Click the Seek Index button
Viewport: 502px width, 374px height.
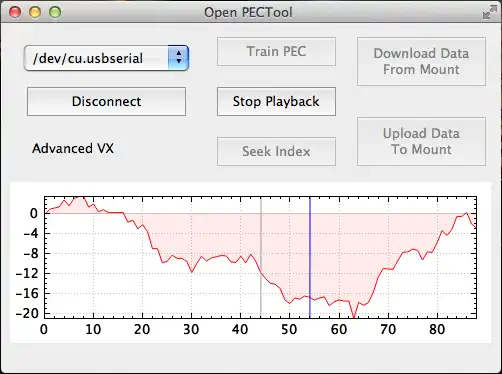pyautogui.click(x=276, y=151)
